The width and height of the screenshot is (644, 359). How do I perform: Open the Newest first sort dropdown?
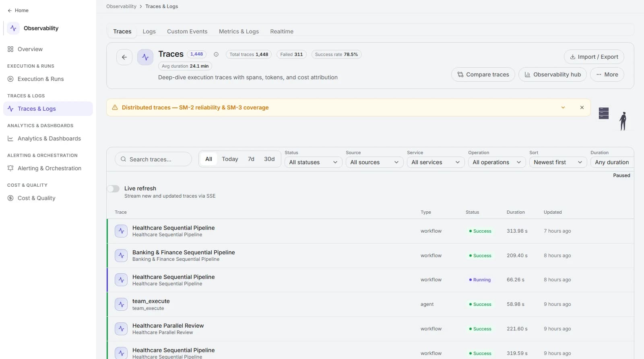point(558,162)
